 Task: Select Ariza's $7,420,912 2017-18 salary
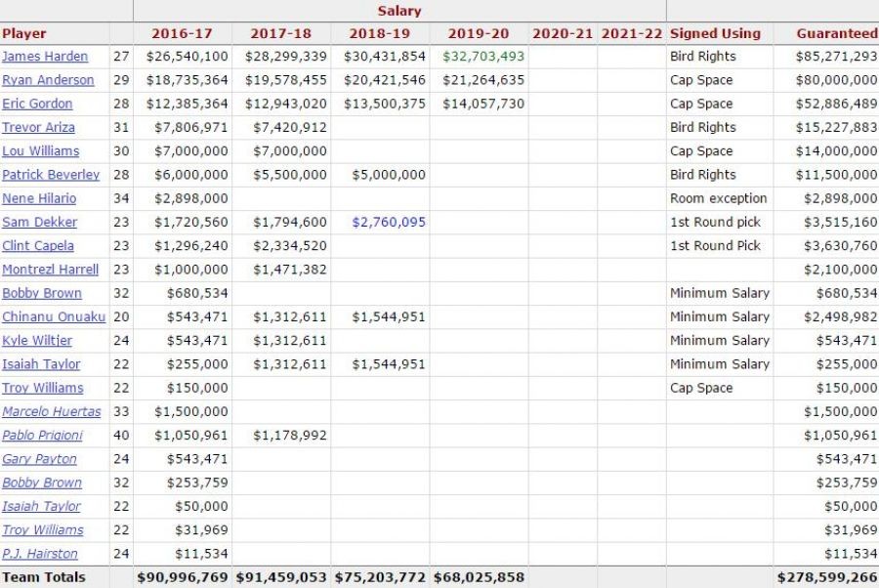[290, 127]
